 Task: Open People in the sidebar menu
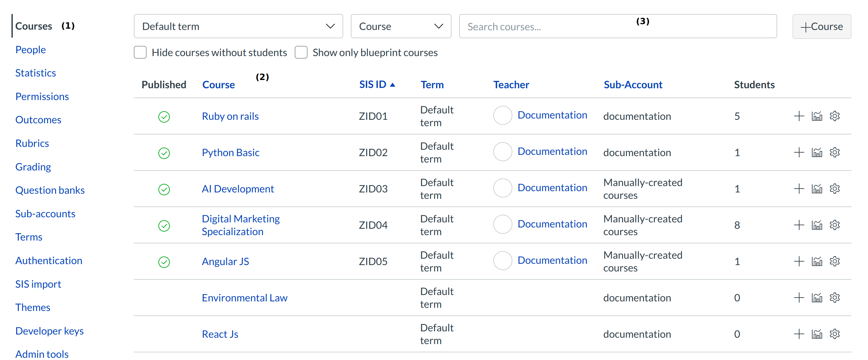(x=30, y=49)
